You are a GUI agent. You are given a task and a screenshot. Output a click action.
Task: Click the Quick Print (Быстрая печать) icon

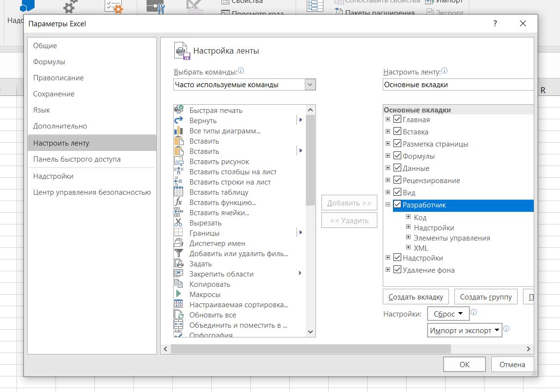click(179, 110)
